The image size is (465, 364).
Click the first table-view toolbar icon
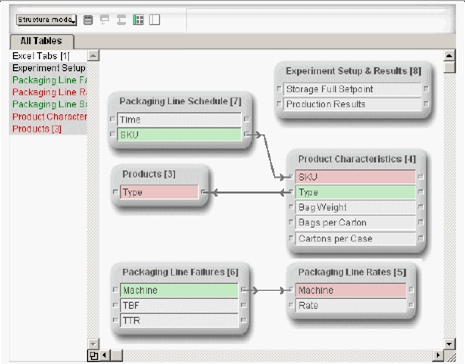click(x=88, y=20)
